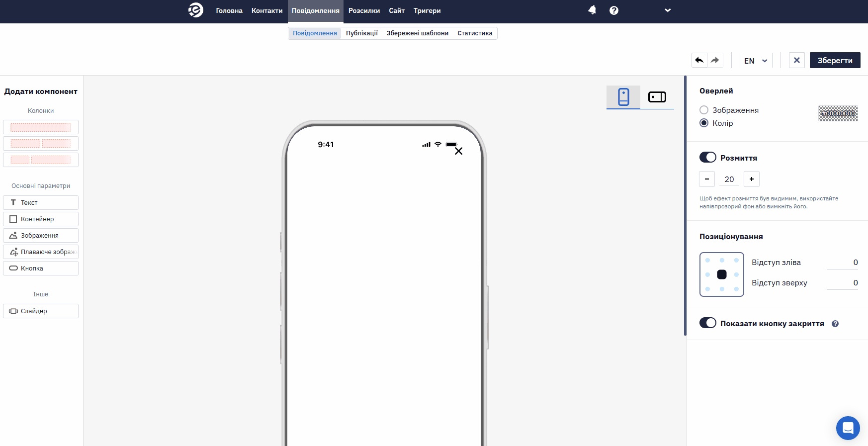This screenshot has height=446, width=868.
Task: Click the redo arrow
Action: pos(715,60)
